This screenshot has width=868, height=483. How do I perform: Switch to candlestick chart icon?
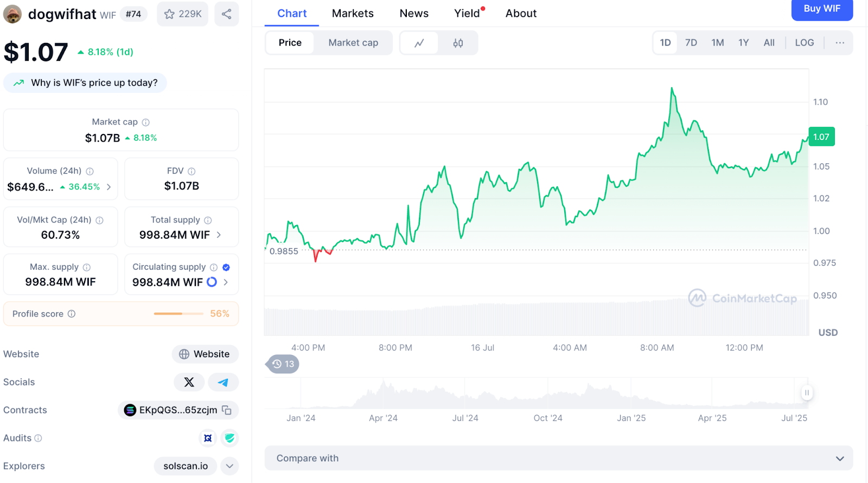[x=458, y=43]
